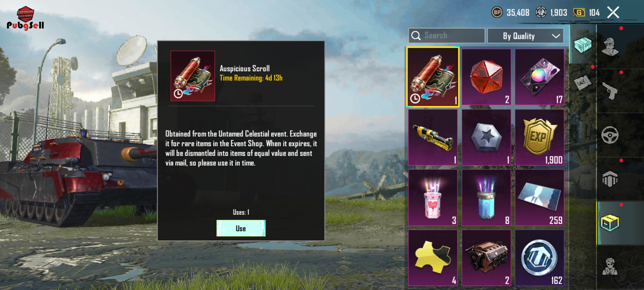The width and height of the screenshot is (644, 290).
Task: Open the yellow crate inventory tab
Action: click(610, 223)
